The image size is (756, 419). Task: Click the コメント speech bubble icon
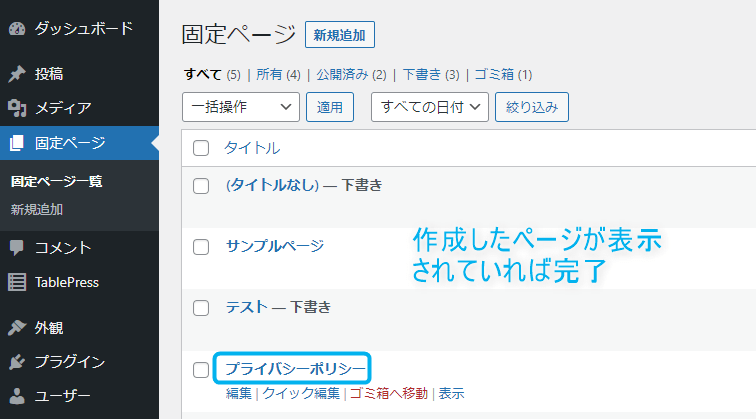point(17,248)
